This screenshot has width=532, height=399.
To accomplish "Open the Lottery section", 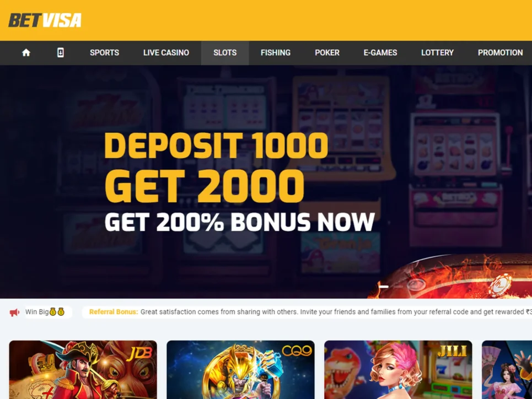I will [437, 52].
